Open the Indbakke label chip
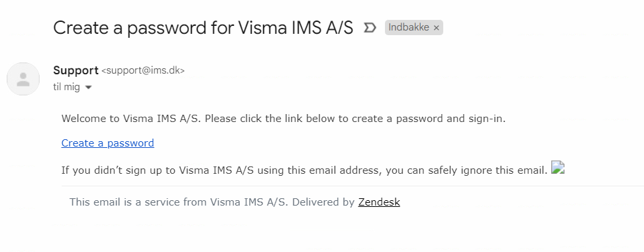This screenshot has height=252, width=644. pos(409,28)
